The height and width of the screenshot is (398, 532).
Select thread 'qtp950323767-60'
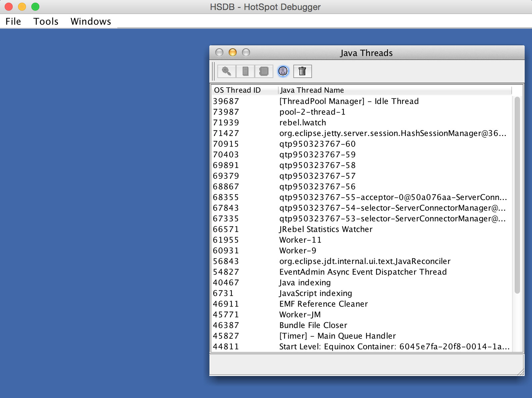(x=362, y=144)
